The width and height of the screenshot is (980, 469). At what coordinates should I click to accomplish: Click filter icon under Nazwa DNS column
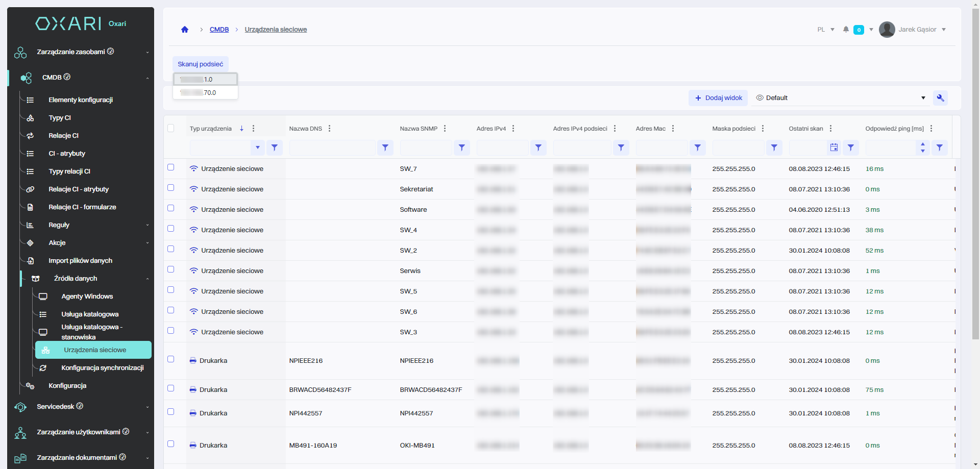tap(385, 147)
